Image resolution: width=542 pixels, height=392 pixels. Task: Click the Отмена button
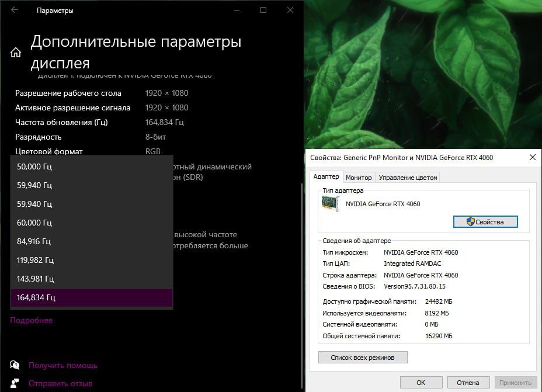[468, 383]
